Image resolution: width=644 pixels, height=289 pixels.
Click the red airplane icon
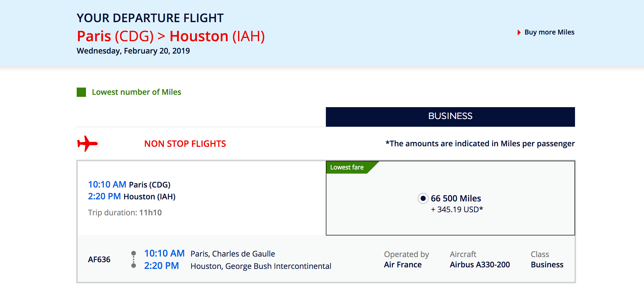pos(87,143)
